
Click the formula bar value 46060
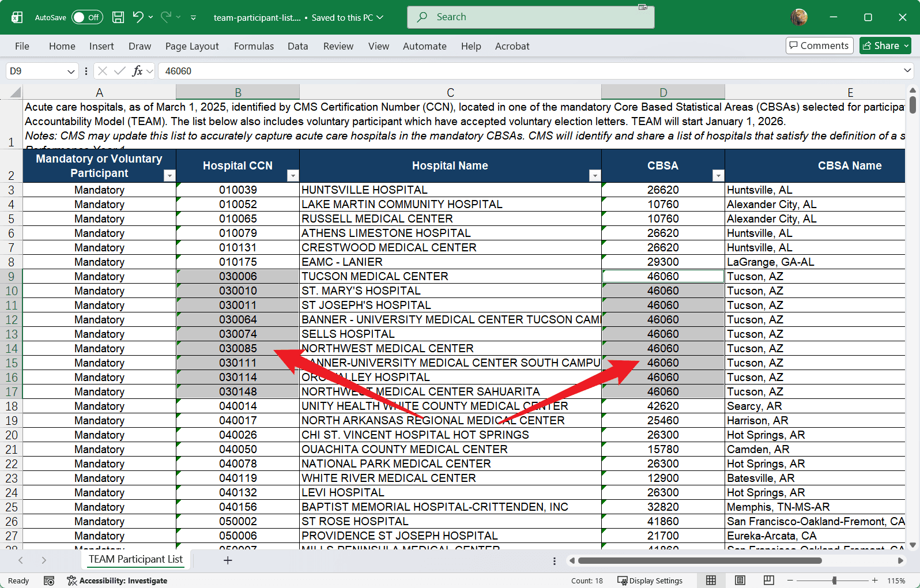(178, 71)
